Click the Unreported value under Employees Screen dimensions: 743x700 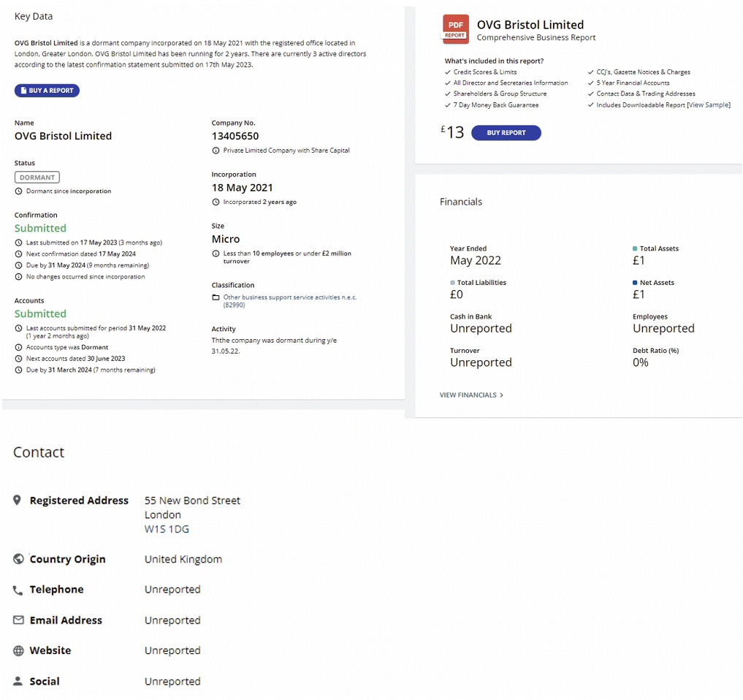[663, 328]
